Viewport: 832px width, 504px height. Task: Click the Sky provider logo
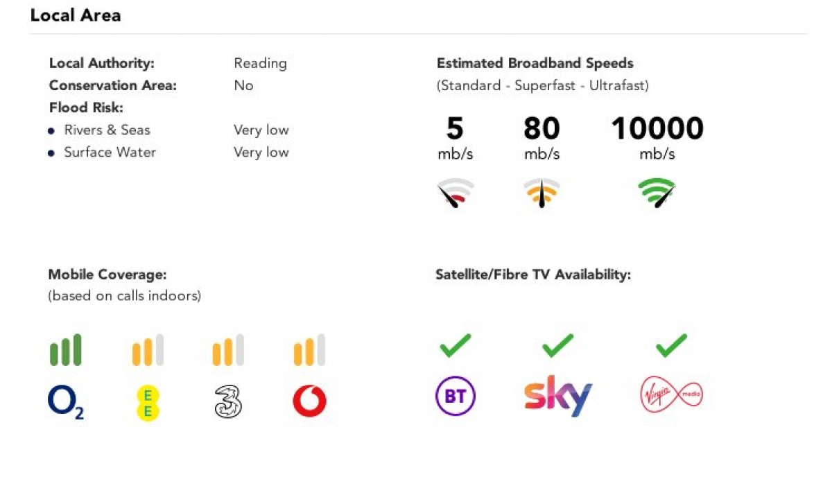tap(557, 396)
